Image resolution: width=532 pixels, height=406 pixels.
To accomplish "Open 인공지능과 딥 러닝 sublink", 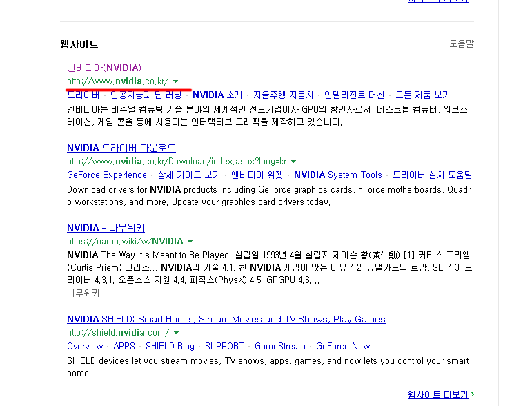I will click(146, 95).
